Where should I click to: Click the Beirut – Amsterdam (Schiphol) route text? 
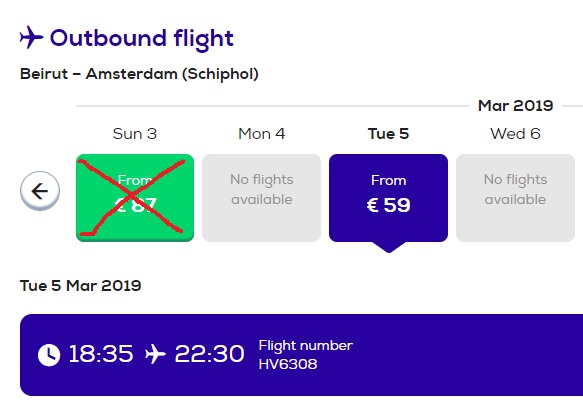(139, 74)
